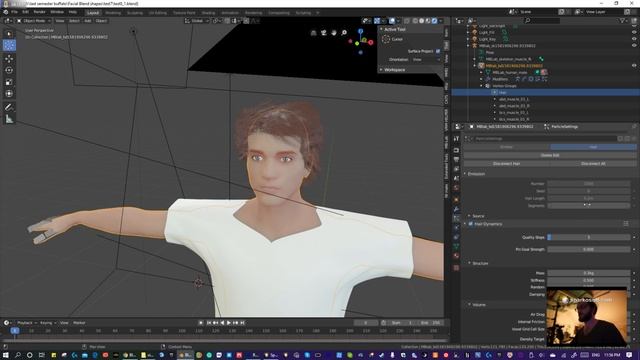The image size is (640, 360).
Task: Click the timeline current frame marker
Action: [15, 331]
